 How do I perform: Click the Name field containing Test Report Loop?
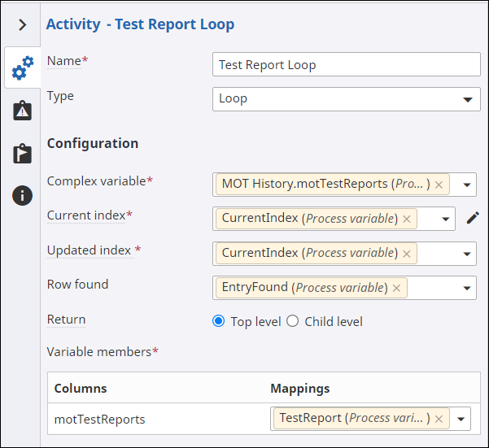pos(346,64)
